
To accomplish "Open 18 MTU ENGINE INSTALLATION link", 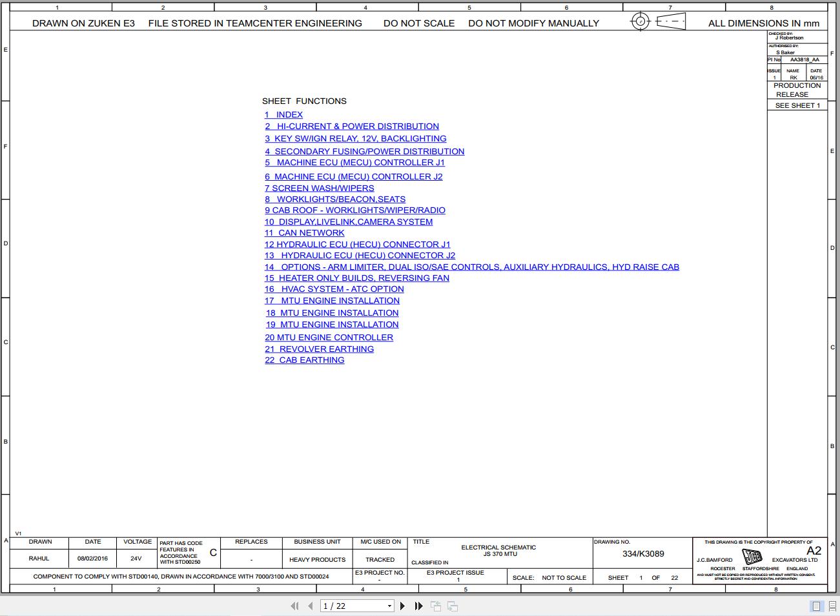I will [332, 313].
